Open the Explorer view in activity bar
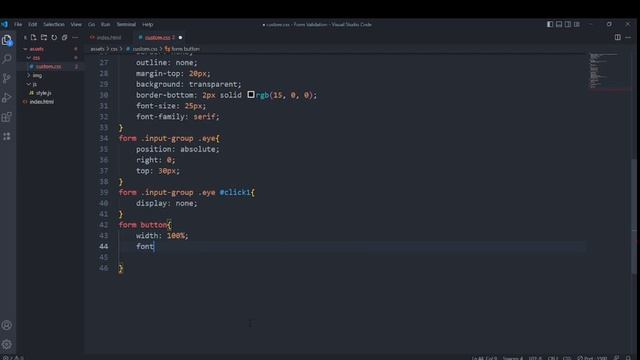 [x=7, y=40]
